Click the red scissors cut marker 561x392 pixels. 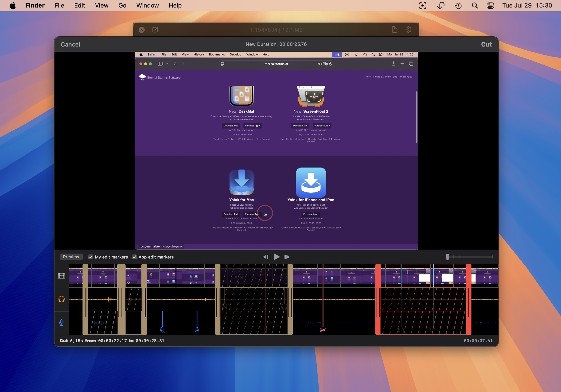(323, 330)
